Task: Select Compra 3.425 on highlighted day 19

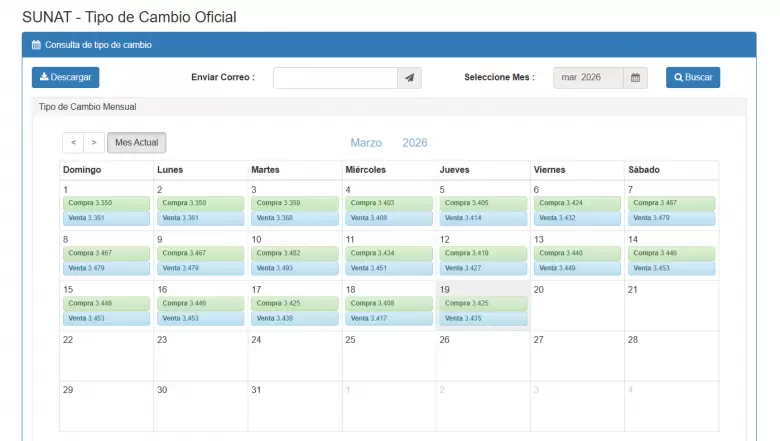Action: [482, 303]
